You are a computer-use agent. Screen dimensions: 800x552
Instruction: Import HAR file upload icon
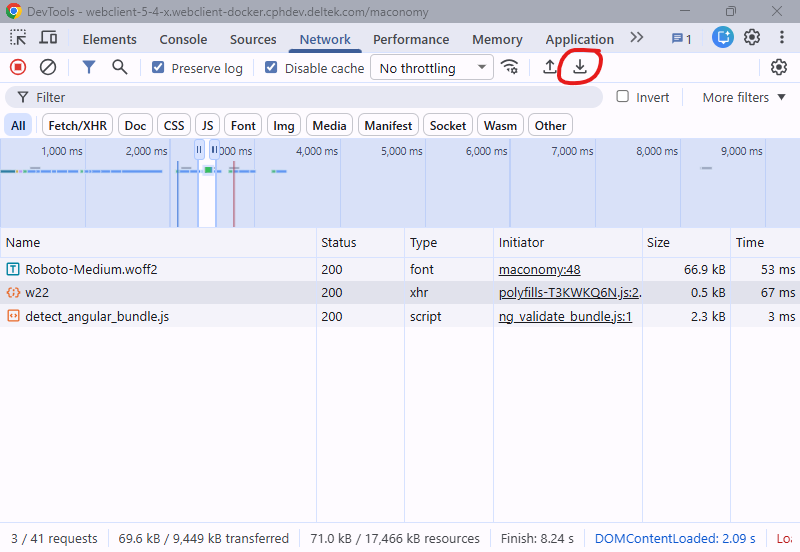click(549, 67)
